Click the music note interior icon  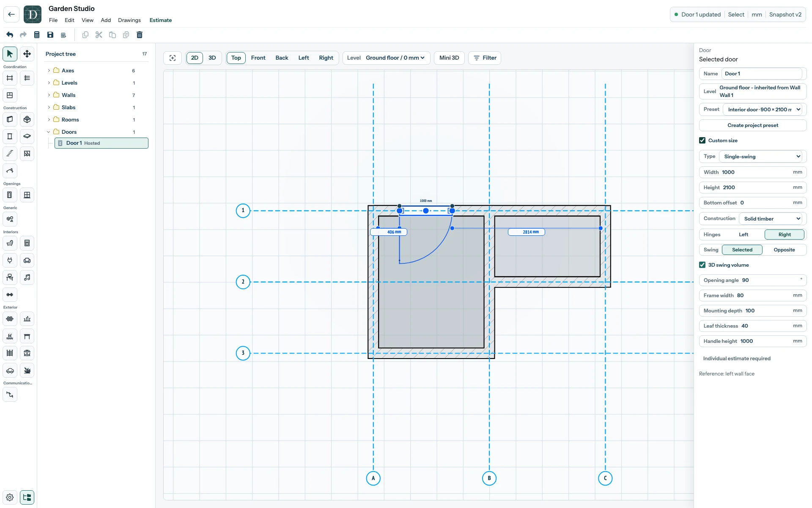click(x=27, y=278)
